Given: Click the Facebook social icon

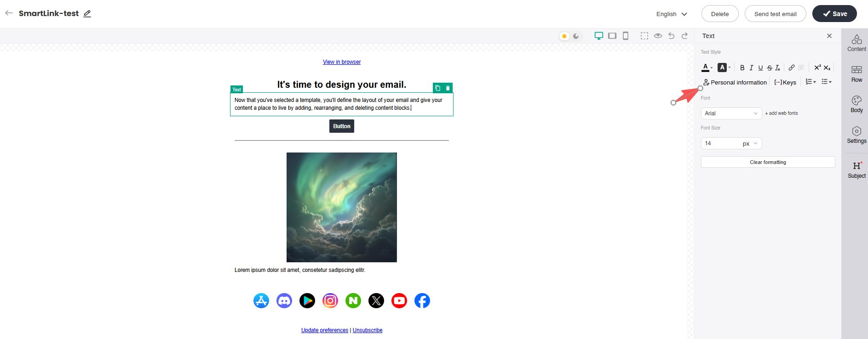Looking at the screenshot, I should [x=422, y=301].
